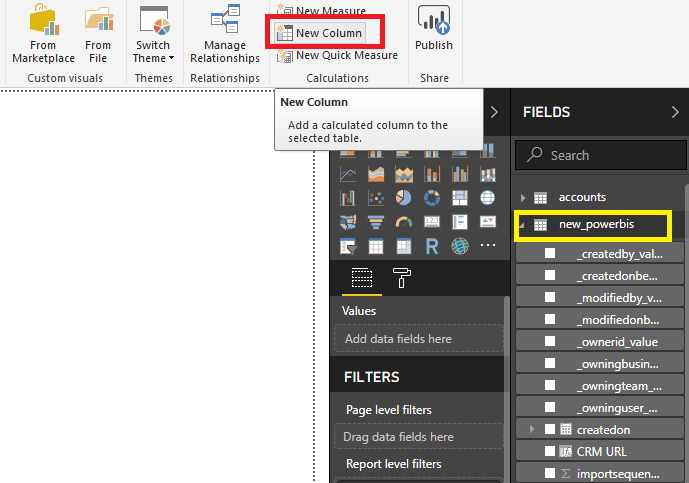Image resolution: width=689 pixels, height=483 pixels.
Task: Select line and stacked column chart
Action: [x=432, y=174]
